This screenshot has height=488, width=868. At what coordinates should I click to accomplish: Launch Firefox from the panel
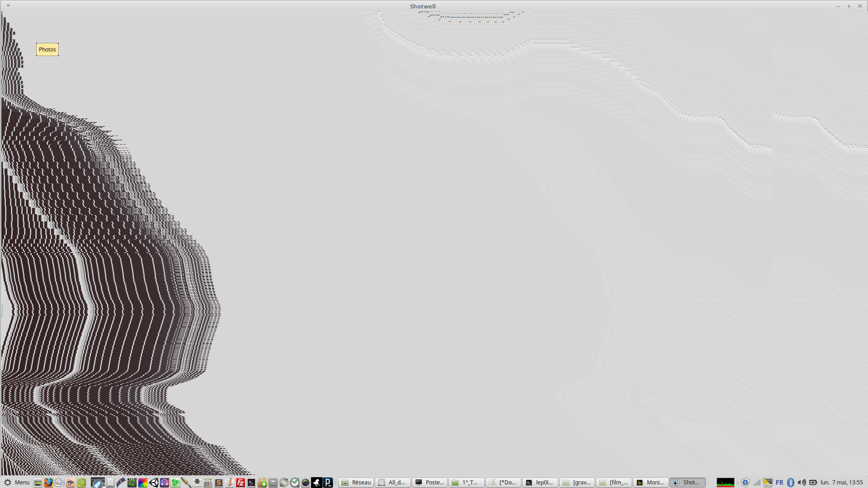(48, 483)
